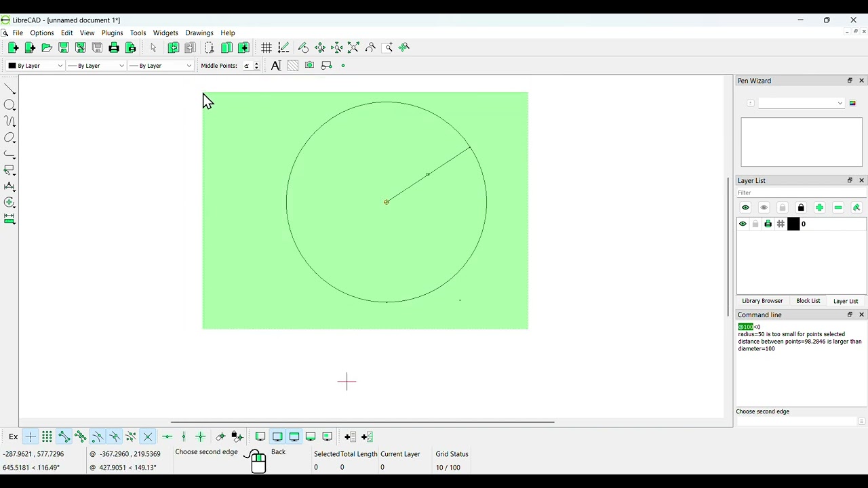Open the Drawings menu
Image resolution: width=868 pixels, height=488 pixels.
199,33
